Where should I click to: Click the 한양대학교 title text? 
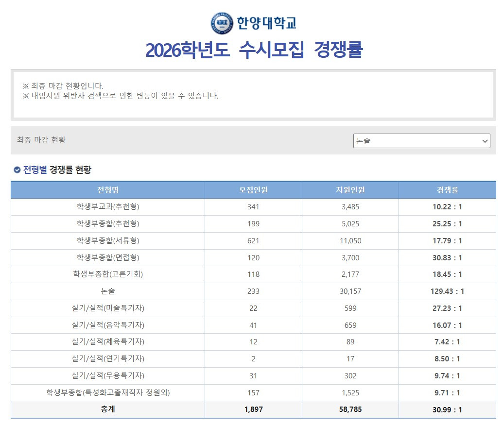266,23
